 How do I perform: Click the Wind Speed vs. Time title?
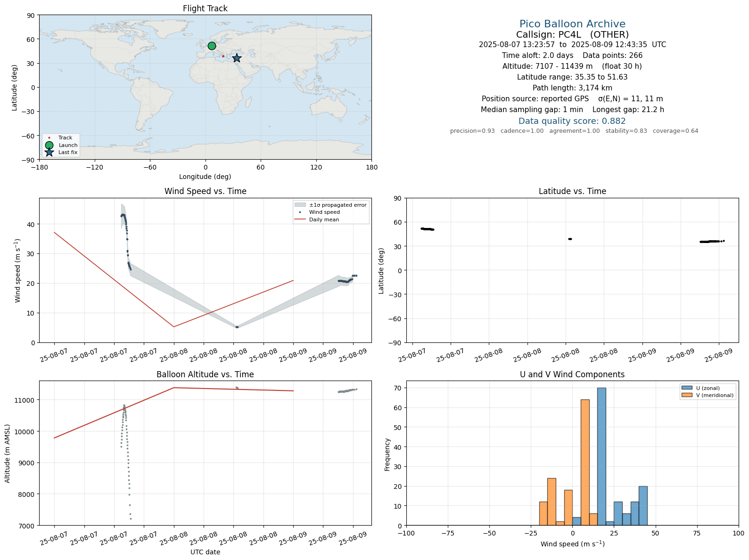pos(205,191)
